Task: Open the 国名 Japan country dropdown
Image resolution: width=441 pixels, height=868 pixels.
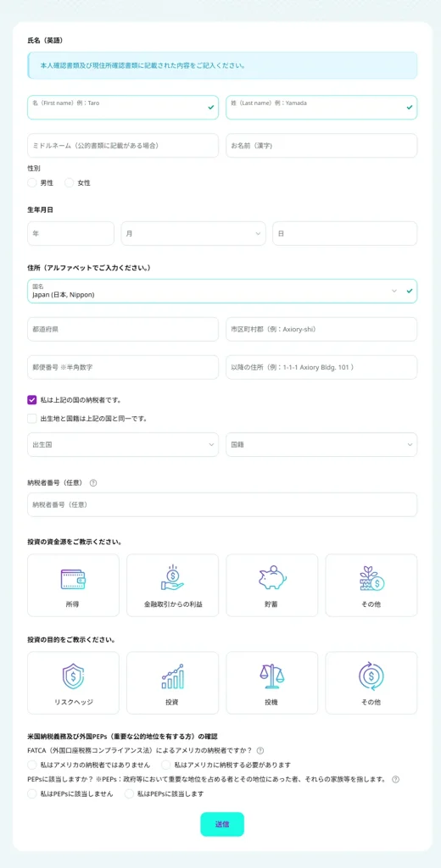Action: tap(222, 292)
